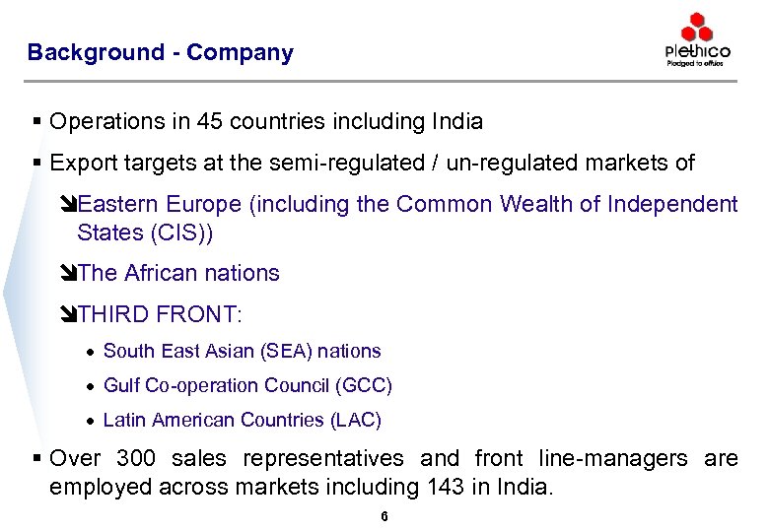The height and width of the screenshot is (532, 769).
Task: Click the slide number 6 at the bottom
Action: [x=384, y=516]
